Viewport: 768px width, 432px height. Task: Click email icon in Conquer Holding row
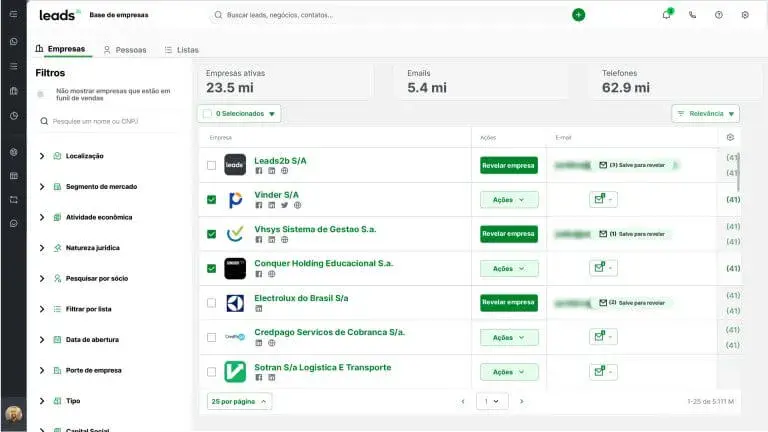click(x=603, y=268)
